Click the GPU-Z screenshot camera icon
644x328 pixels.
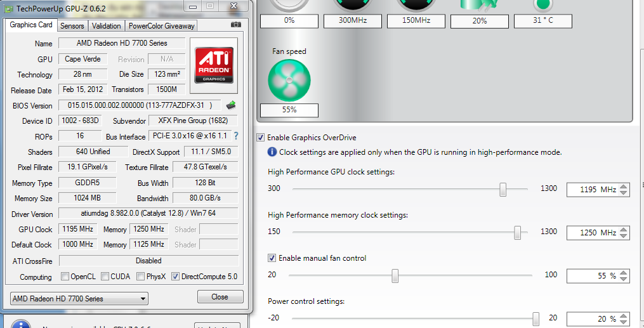click(x=236, y=25)
